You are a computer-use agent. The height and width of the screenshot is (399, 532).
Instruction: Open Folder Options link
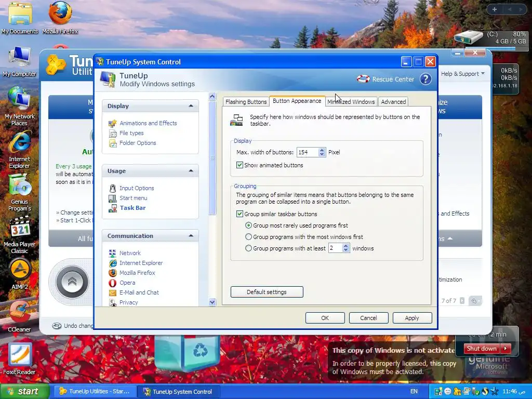point(138,143)
